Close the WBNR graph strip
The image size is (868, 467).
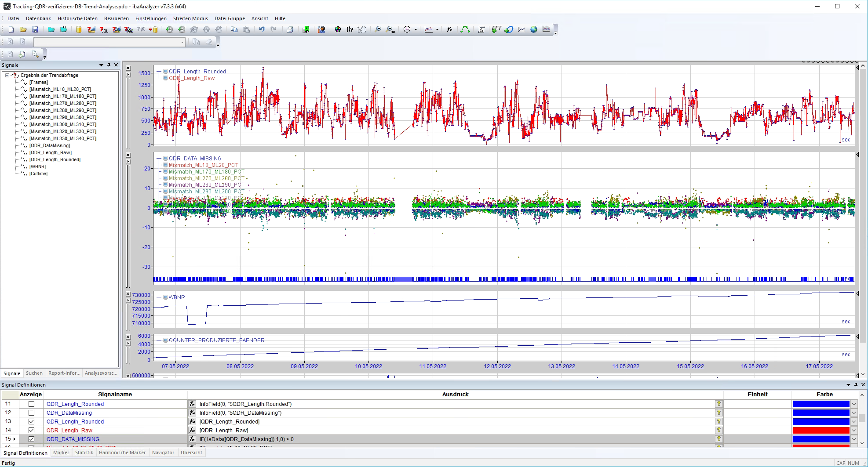pos(128,294)
